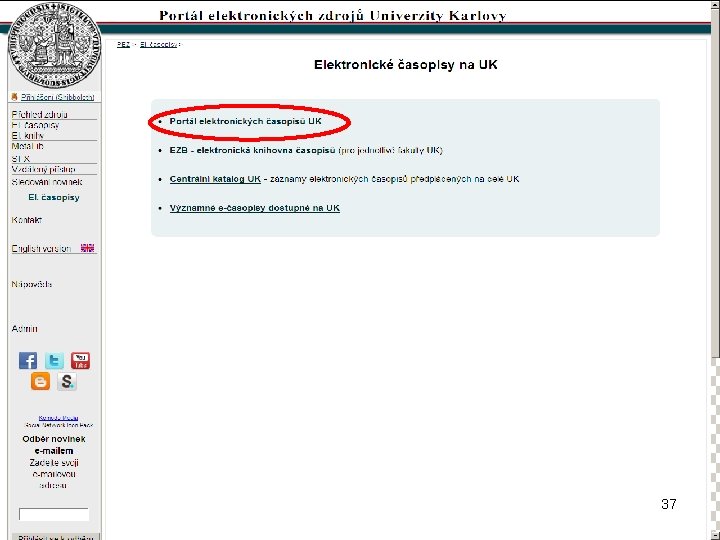Open the YouTube social icon
Screen dimensions: 720x540
click(80, 361)
